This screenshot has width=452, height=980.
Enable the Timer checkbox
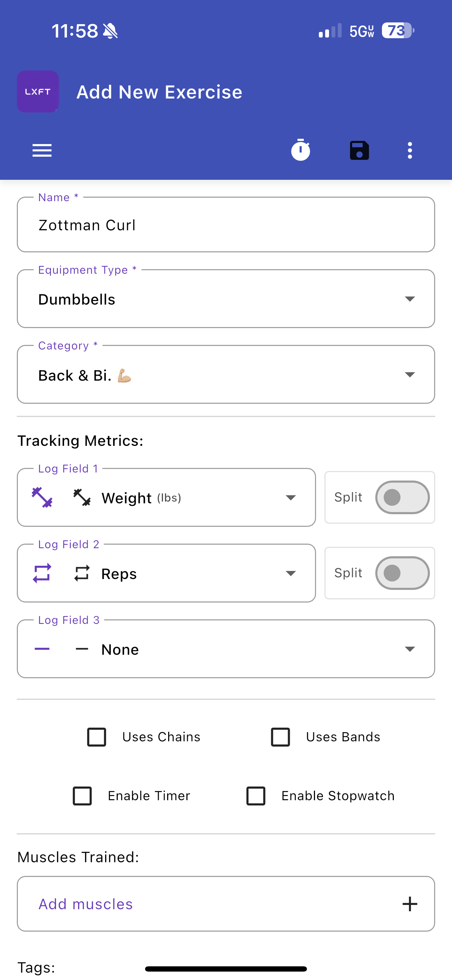(x=82, y=796)
